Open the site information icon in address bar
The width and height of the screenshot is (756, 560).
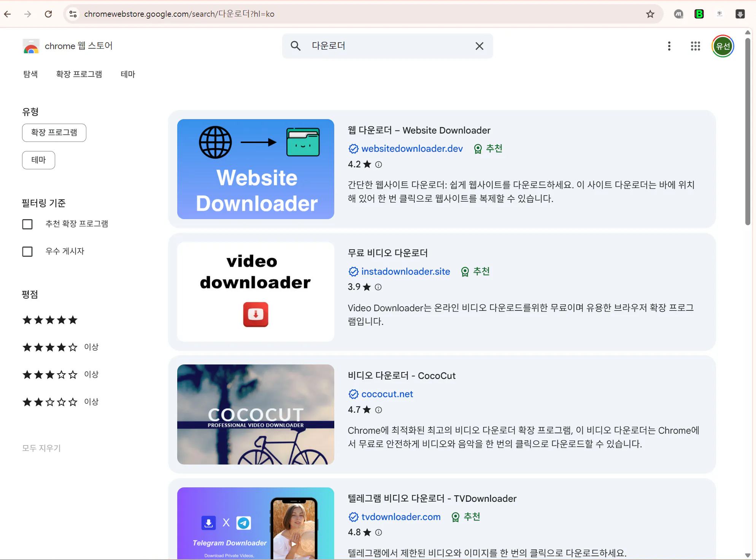pyautogui.click(x=73, y=14)
